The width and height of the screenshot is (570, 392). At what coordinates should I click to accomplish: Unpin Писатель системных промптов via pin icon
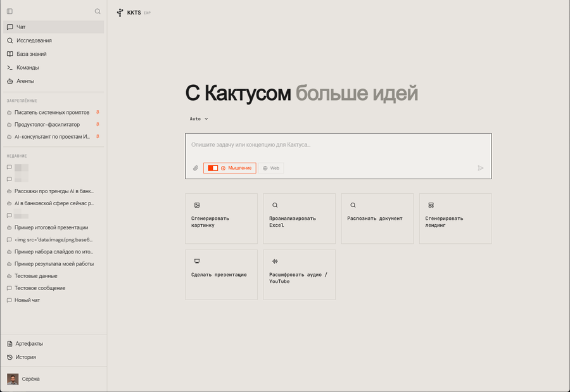(98, 112)
